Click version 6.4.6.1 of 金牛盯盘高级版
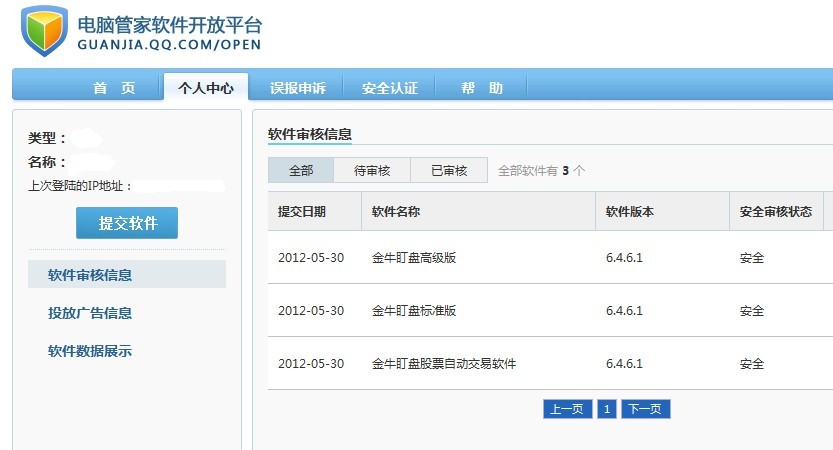Viewport: 833px width, 450px height. click(x=624, y=258)
